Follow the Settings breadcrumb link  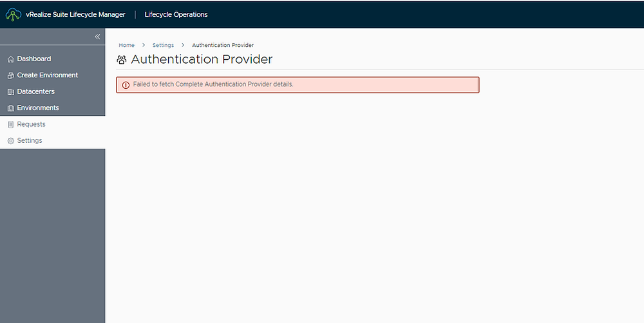pos(163,45)
